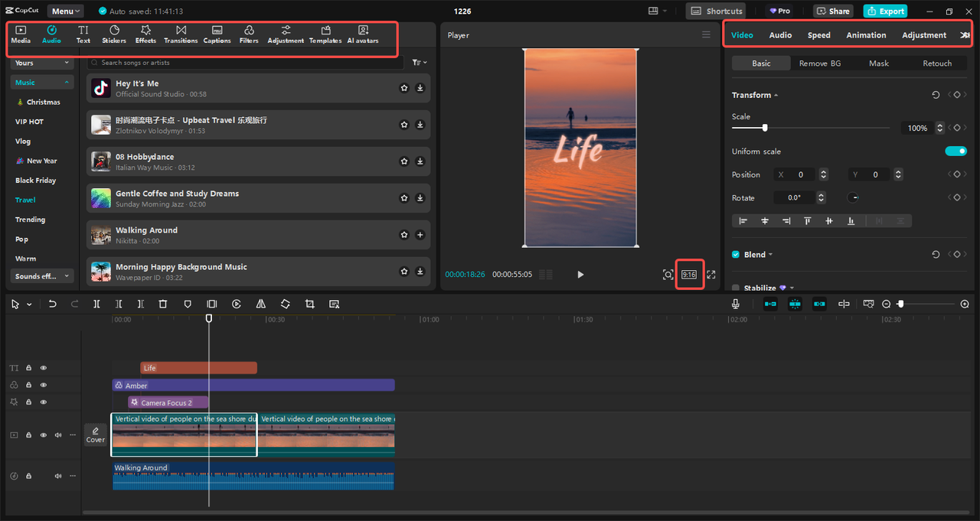Open the Media panel

pyautogui.click(x=21, y=34)
